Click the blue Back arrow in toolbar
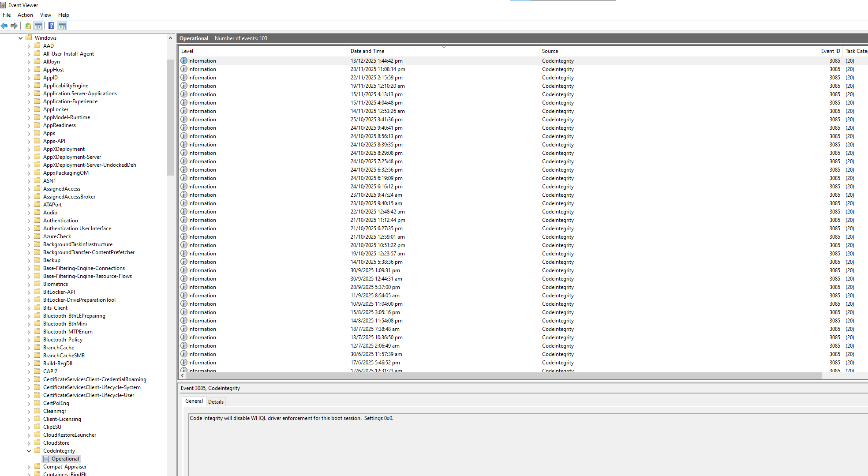The image size is (868, 476). (4, 26)
